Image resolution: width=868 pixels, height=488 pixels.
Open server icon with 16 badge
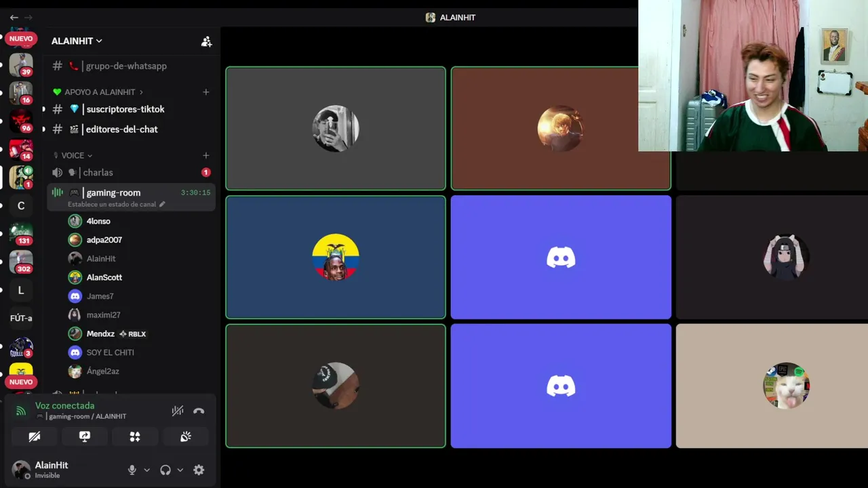(21, 93)
